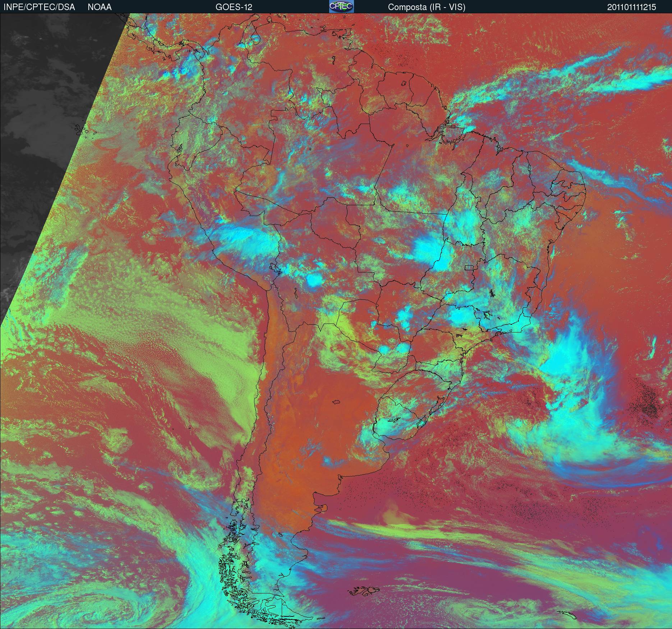Click the Composta (IR - VIS) title

pos(427,7)
